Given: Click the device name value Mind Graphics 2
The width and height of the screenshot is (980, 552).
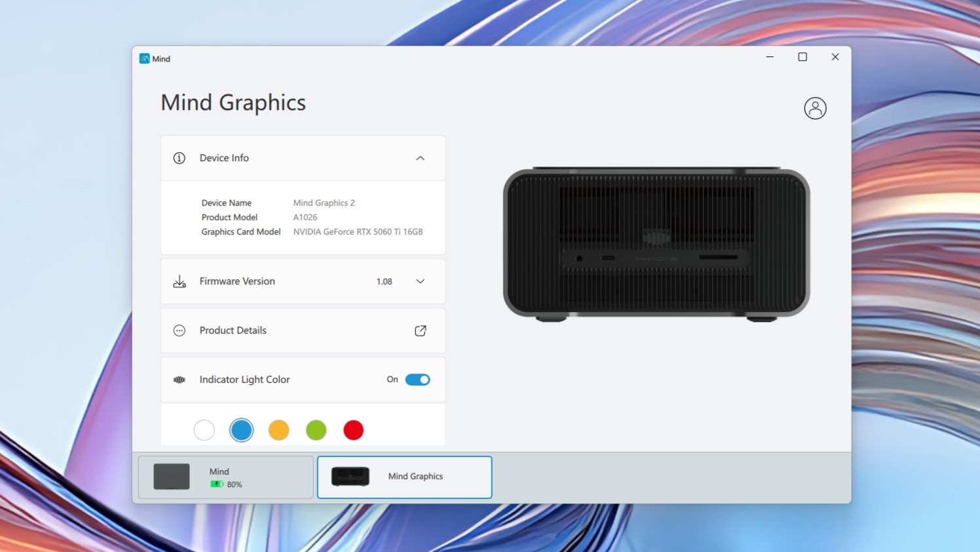Looking at the screenshot, I should click(324, 203).
